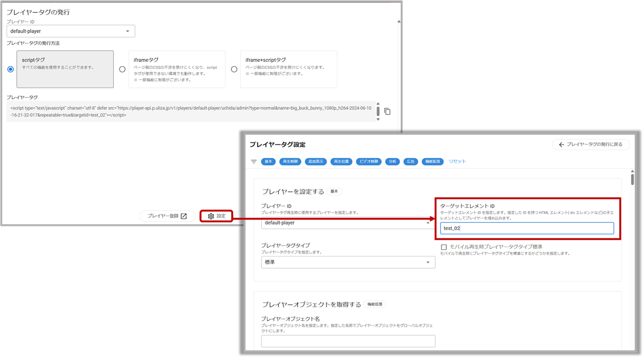Click the プレイヤーオブジェクトを取得する section title
This screenshot has width=644, height=358.
(x=312, y=305)
